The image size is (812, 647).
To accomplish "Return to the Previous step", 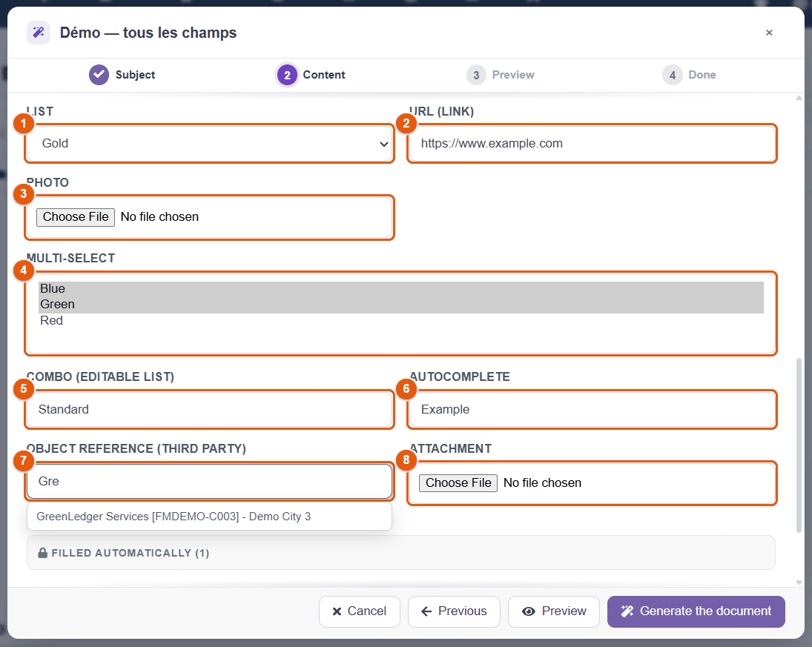I will [454, 611].
